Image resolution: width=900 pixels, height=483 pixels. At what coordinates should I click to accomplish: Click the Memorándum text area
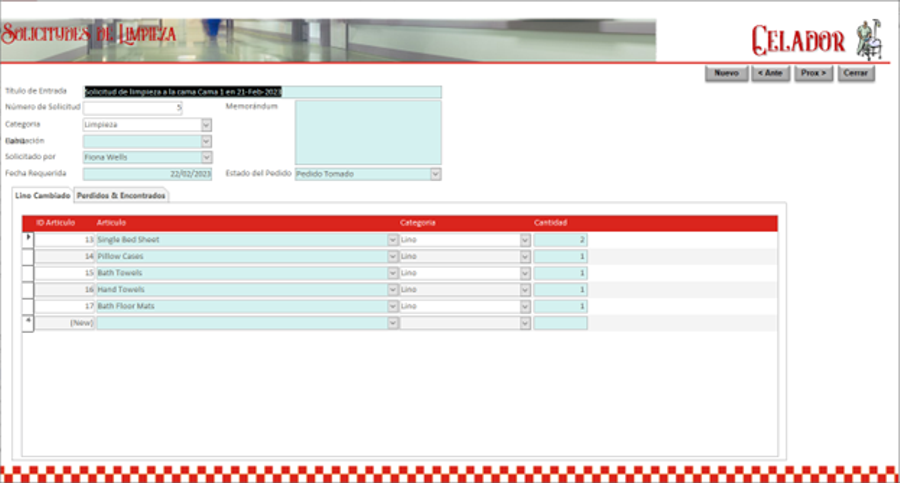pyautogui.click(x=367, y=132)
